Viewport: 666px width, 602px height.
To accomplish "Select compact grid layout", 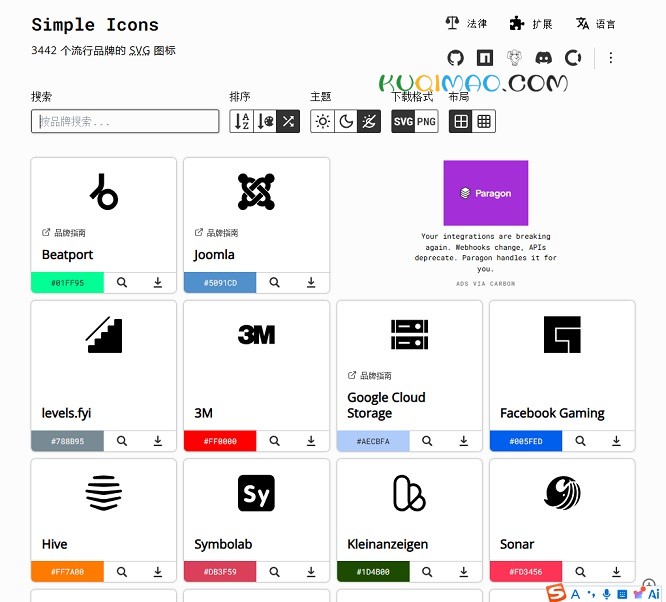I will [484, 122].
